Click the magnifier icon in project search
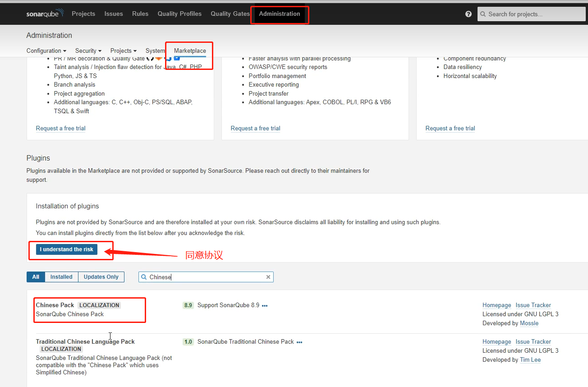The height and width of the screenshot is (387, 588). 483,14
